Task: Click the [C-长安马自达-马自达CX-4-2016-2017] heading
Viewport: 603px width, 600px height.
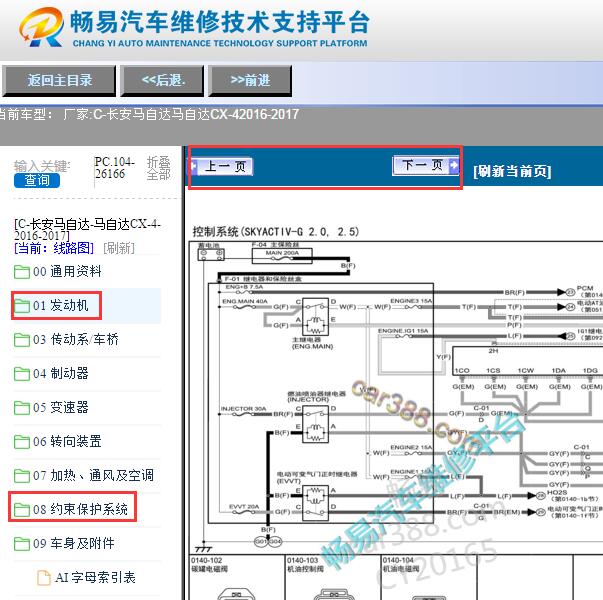Action: [x=87, y=230]
